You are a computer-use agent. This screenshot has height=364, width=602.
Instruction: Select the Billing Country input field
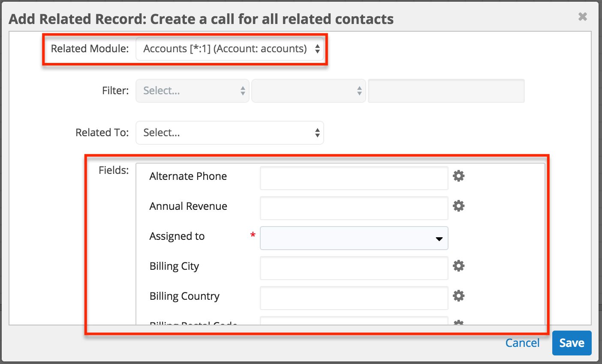coord(354,298)
